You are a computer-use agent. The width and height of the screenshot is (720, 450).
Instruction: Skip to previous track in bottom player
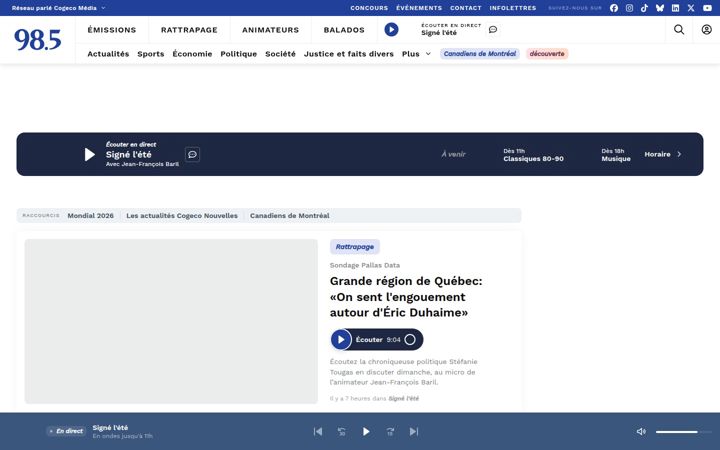click(x=318, y=431)
